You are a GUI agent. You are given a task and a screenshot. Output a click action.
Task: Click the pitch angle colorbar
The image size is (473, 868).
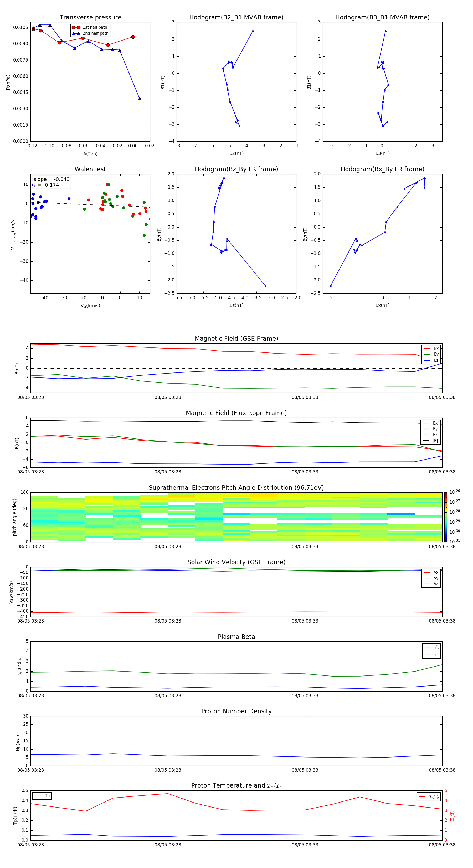click(446, 517)
